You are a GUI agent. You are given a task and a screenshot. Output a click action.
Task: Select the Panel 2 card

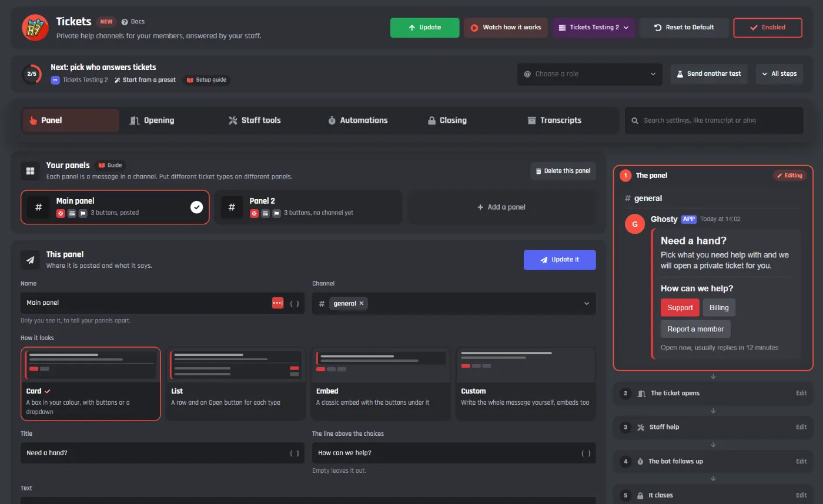point(309,207)
